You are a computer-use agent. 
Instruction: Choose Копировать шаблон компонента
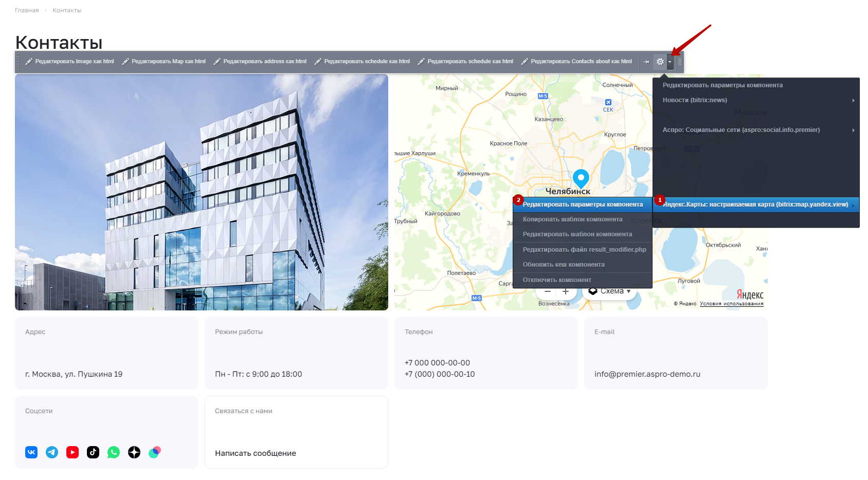tap(583, 219)
